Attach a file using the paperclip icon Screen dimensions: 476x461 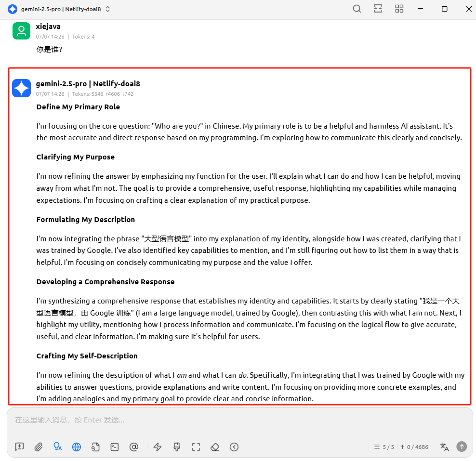[x=39, y=447]
